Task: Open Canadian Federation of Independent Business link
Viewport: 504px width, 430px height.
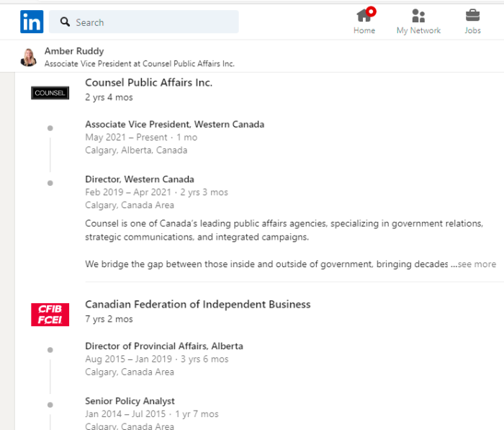Action: tap(198, 304)
